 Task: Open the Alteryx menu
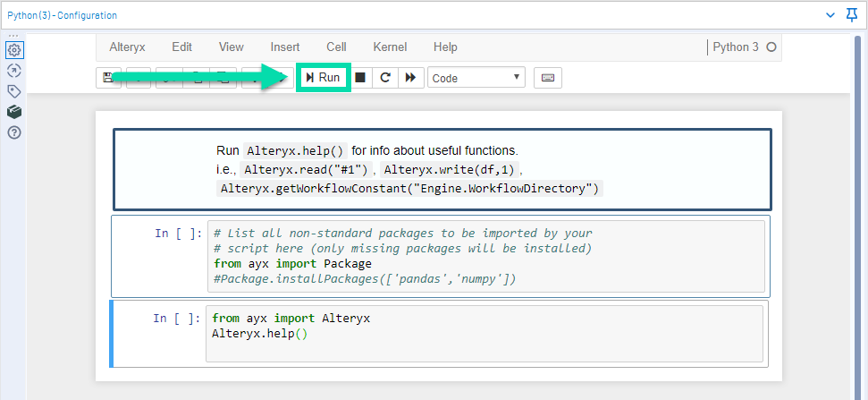(x=127, y=47)
